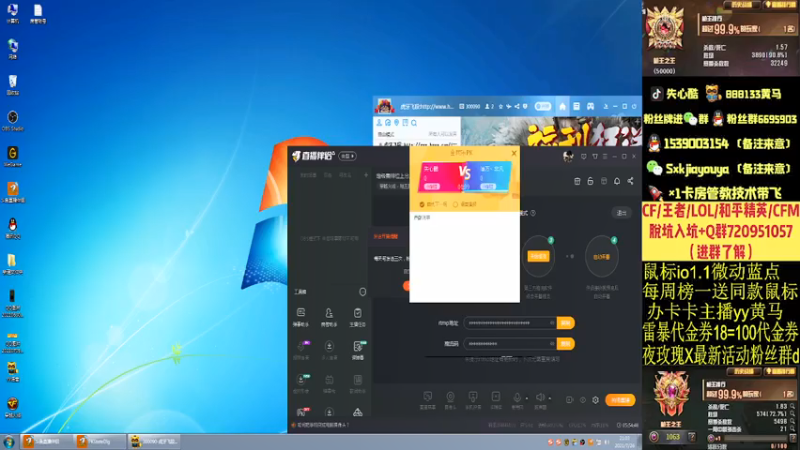Viewport: 800px width, 450px height.
Task: Click YY channel avatar in title bar
Action: 384,106
